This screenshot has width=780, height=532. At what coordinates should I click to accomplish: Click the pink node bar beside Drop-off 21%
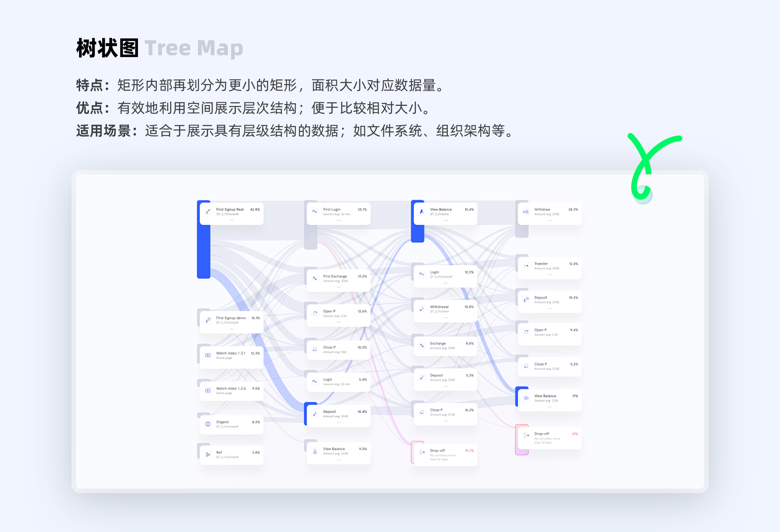tap(522, 440)
